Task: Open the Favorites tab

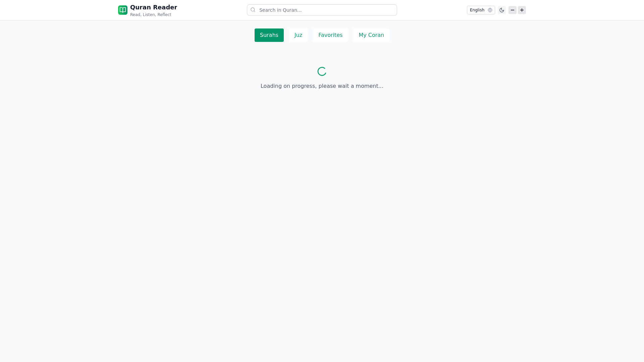Action: (330, 35)
